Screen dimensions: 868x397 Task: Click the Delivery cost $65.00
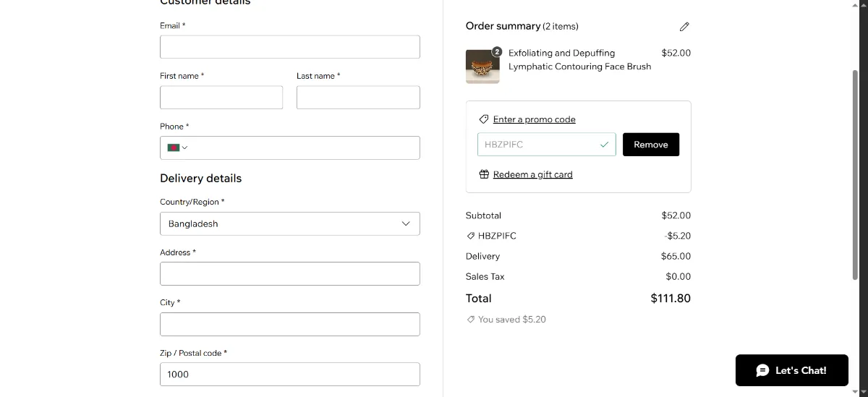(x=676, y=256)
